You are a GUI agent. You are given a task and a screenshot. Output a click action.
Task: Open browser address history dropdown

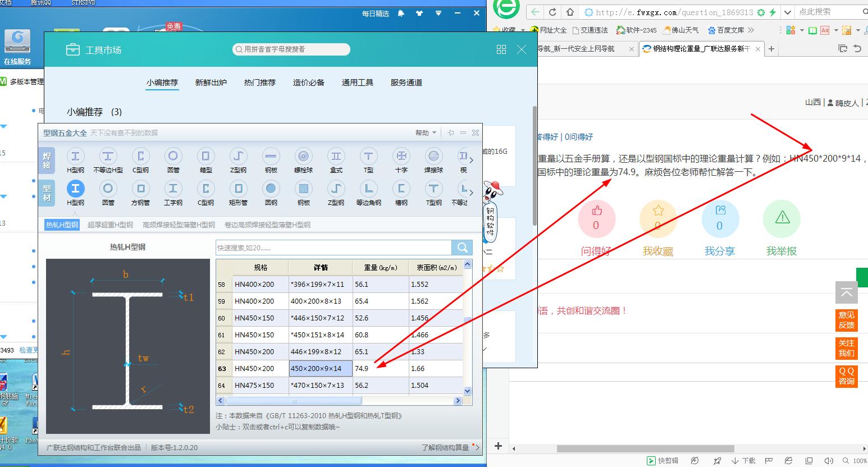[788, 12]
